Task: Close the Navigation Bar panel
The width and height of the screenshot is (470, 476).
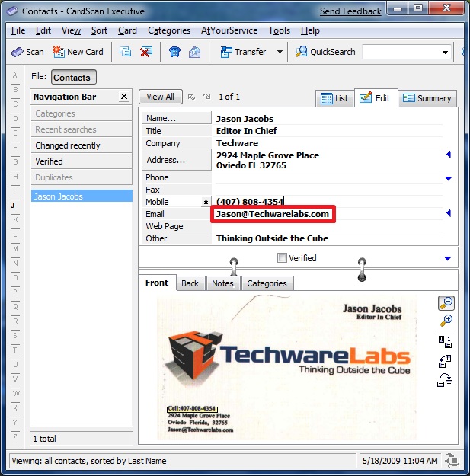Action: [124, 97]
